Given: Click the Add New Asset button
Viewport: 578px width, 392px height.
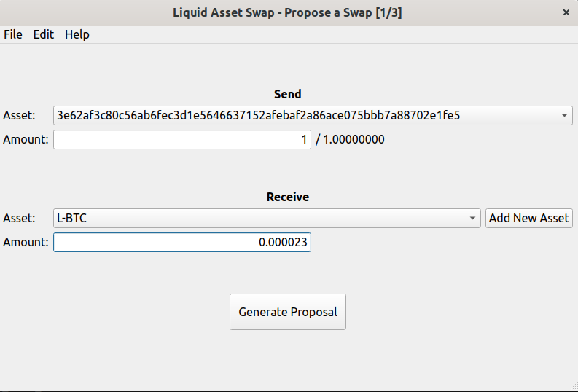Looking at the screenshot, I should pyautogui.click(x=529, y=218).
